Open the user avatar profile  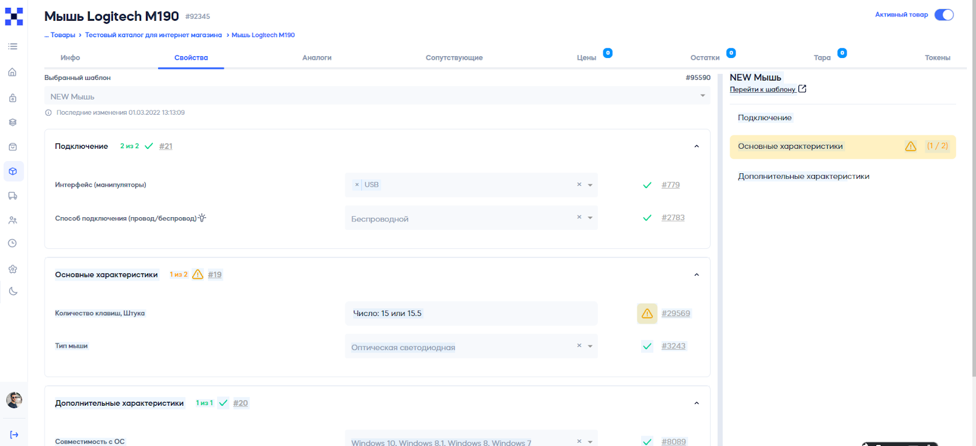pos(14,400)
